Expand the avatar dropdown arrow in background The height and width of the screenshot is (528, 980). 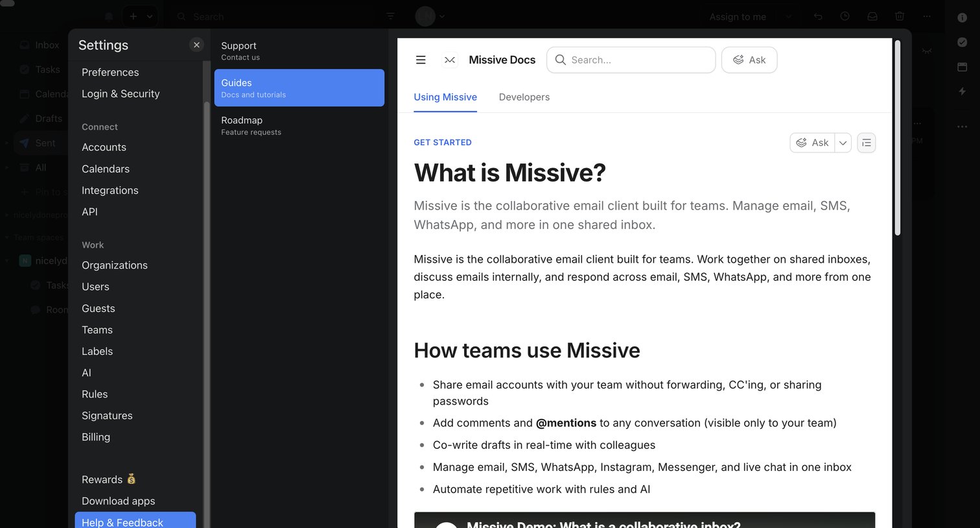[442, 16]
